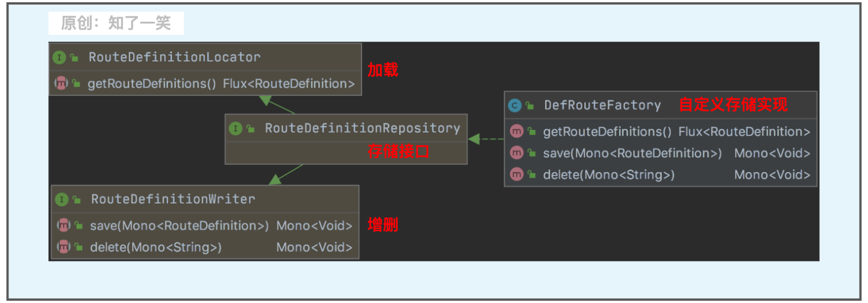The height and width of the screenshot is (303, 868).
Task: Click method icon of getRouteDefinitions in RouteDefinitionLocator
Action: [61, 84]
